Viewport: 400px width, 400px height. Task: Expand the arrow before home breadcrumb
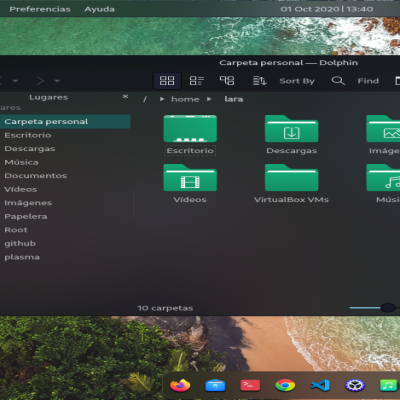coord(162,99)
